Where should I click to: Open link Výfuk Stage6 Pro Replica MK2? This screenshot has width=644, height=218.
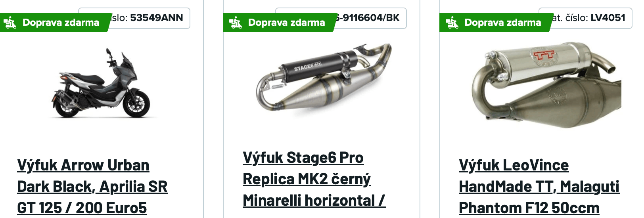pos(314,179)
